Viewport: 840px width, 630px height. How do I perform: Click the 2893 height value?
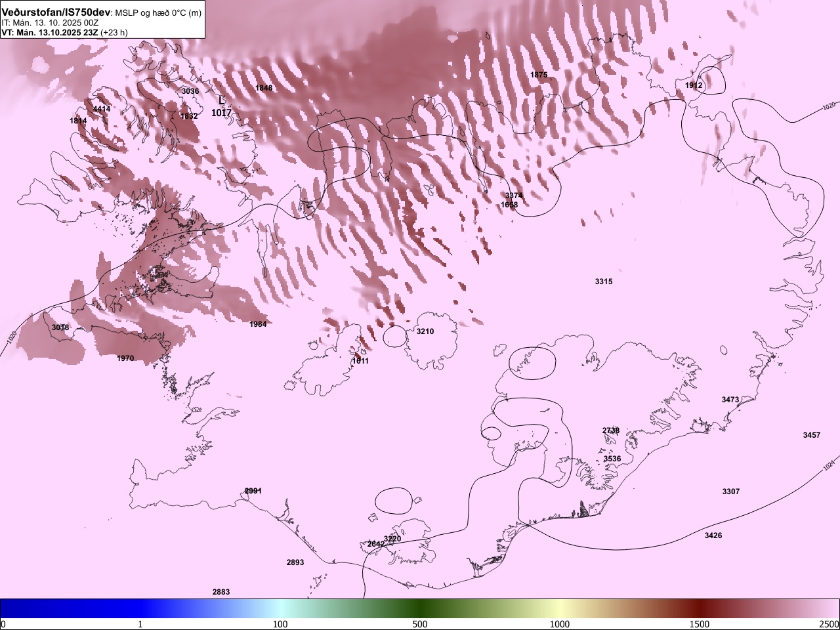tap(295, 562)
